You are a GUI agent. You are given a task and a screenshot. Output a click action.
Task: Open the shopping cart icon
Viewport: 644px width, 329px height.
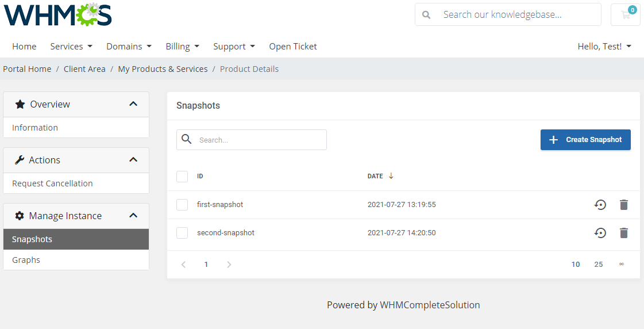coord(626,15)
